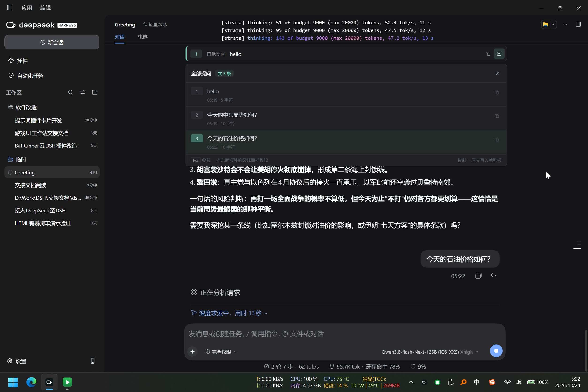Click the plus attachment button
588x392 pixels.
[192, 352]
